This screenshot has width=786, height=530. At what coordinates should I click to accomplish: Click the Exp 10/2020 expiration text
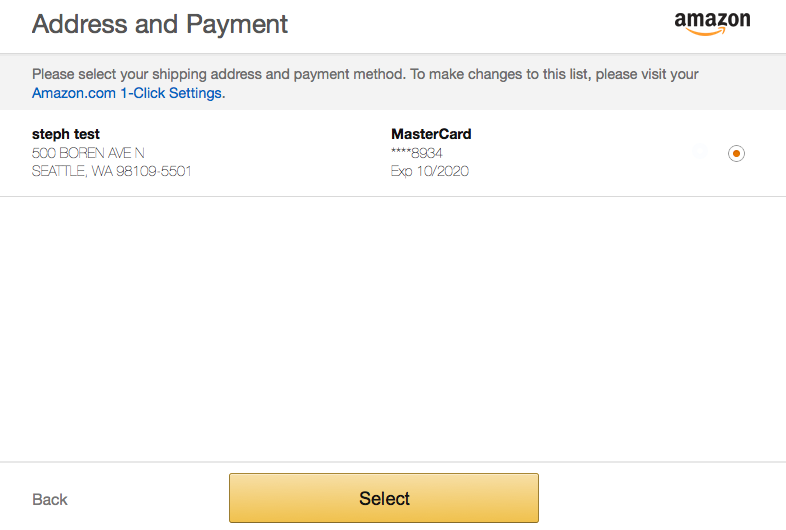point(430,171)
